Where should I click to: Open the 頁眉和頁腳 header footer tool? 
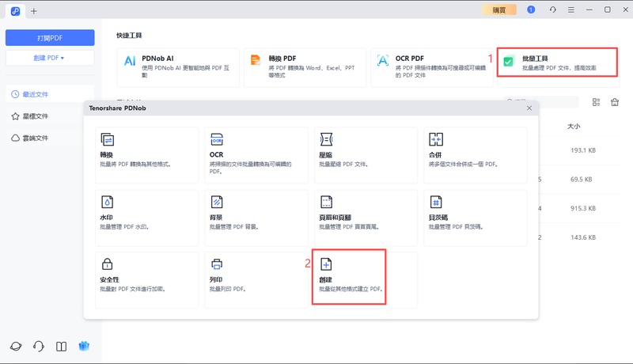(x=366, y=217)
